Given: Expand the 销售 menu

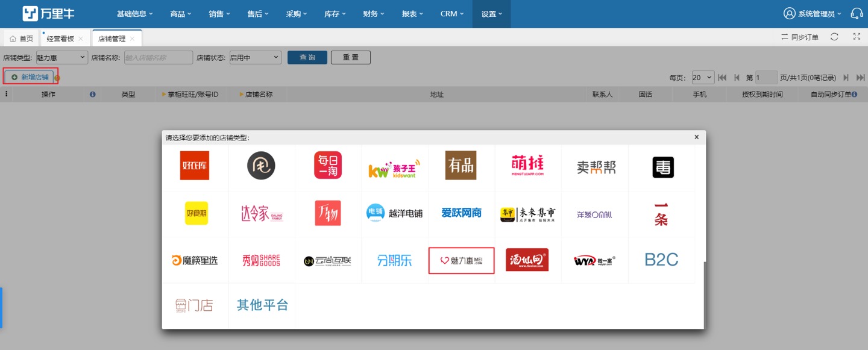Looking at the screenshot, I should click(219, 13).
